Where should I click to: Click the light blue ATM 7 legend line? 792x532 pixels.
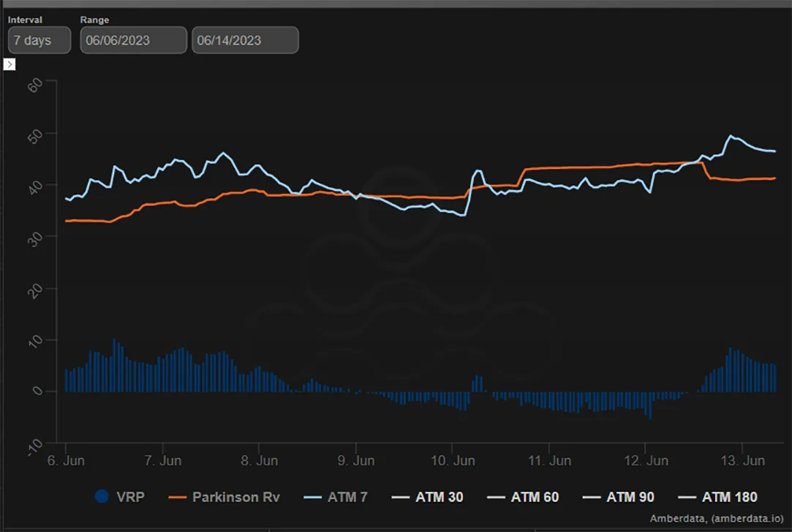pyautogui.click(x=313, y=498)
